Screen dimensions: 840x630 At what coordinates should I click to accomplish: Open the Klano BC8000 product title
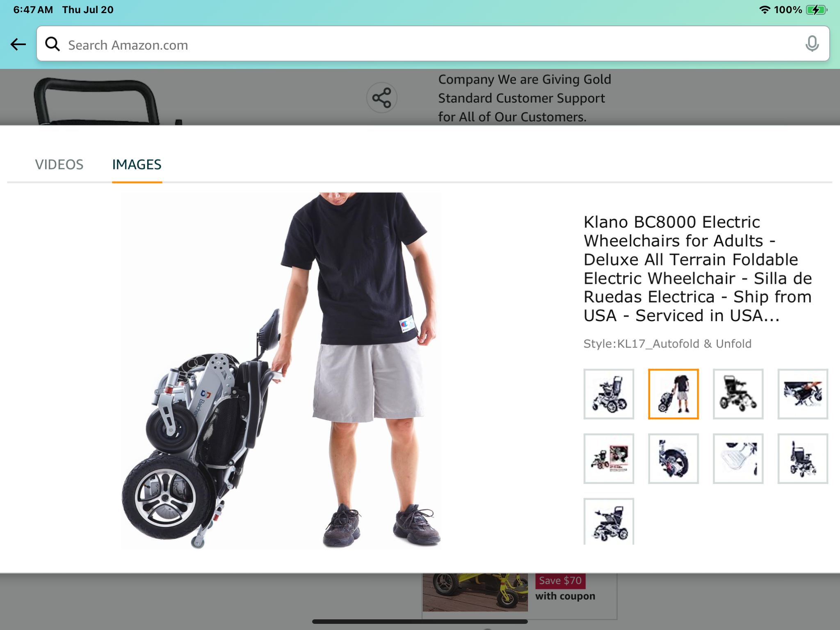coord(698,269)
